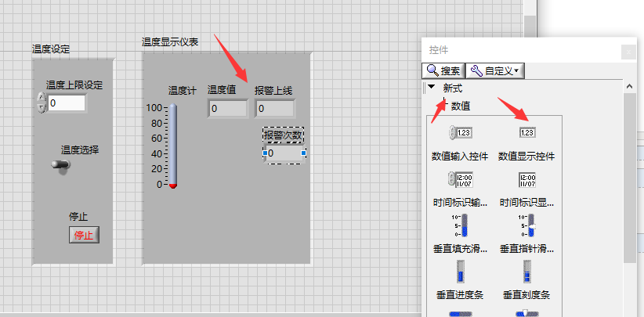Screen dimensions: 644x317
Task: Click the 温度显示仪表 group label
Action: (170, 41)
